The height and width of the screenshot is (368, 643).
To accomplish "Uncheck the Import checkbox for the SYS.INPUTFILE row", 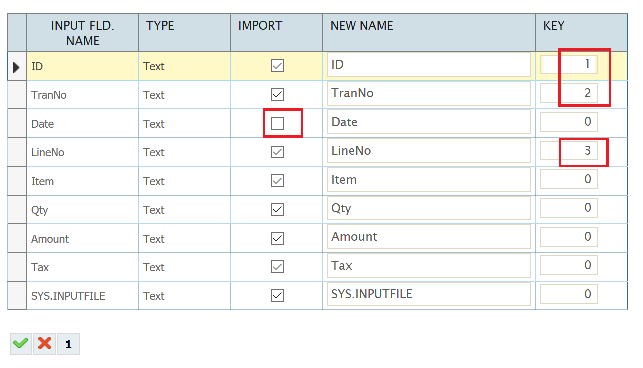I will click(x=278, y=295).
